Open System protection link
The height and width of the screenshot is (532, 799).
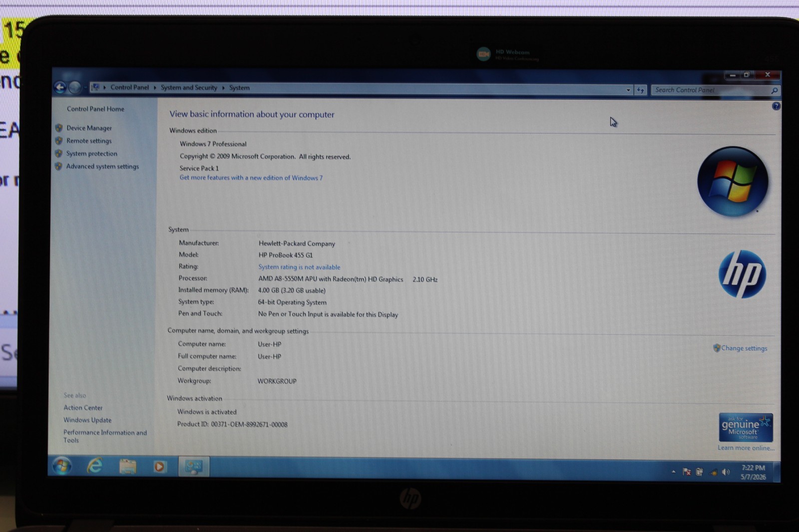click(92, 154)
